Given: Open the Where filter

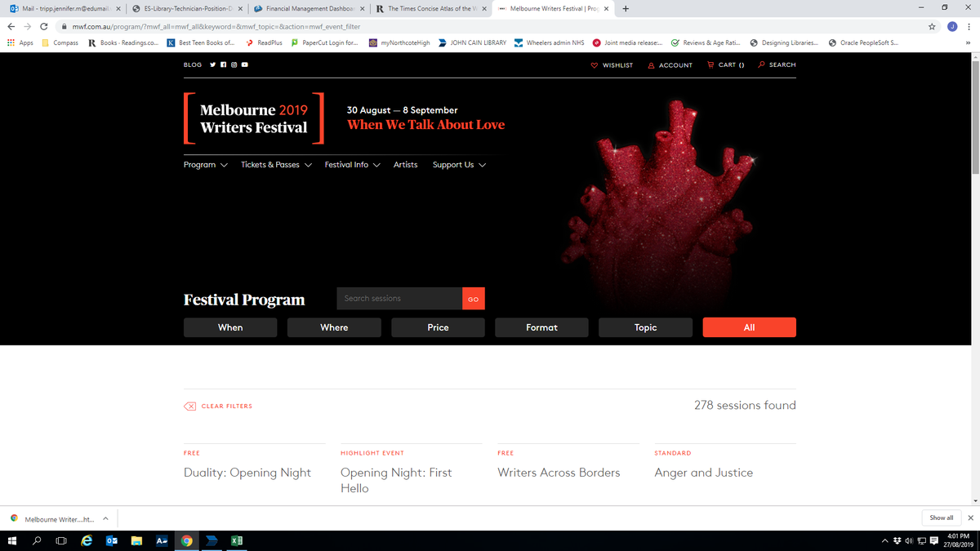Looking at the screenshot, I should [x=334, y=327].
